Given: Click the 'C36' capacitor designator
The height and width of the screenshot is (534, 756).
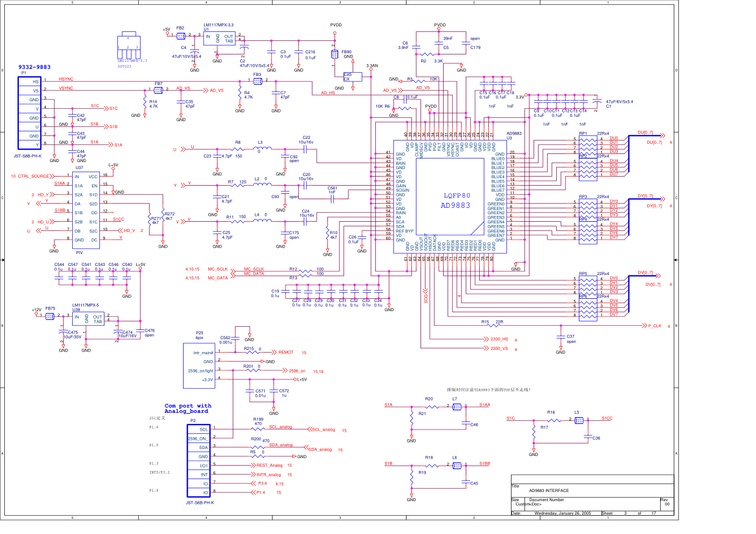Looking at the screenshot, I should click(x=596, y=438).
